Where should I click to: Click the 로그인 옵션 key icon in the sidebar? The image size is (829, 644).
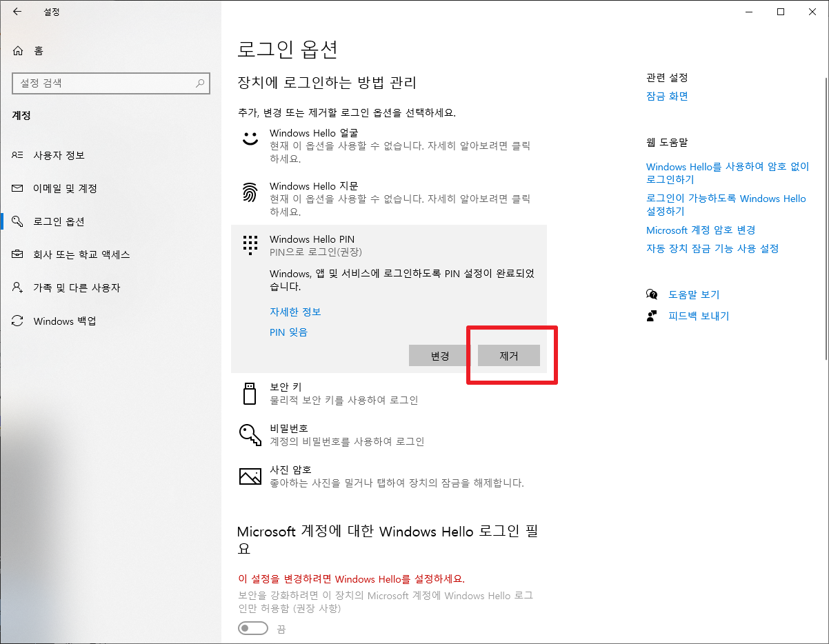18,221
